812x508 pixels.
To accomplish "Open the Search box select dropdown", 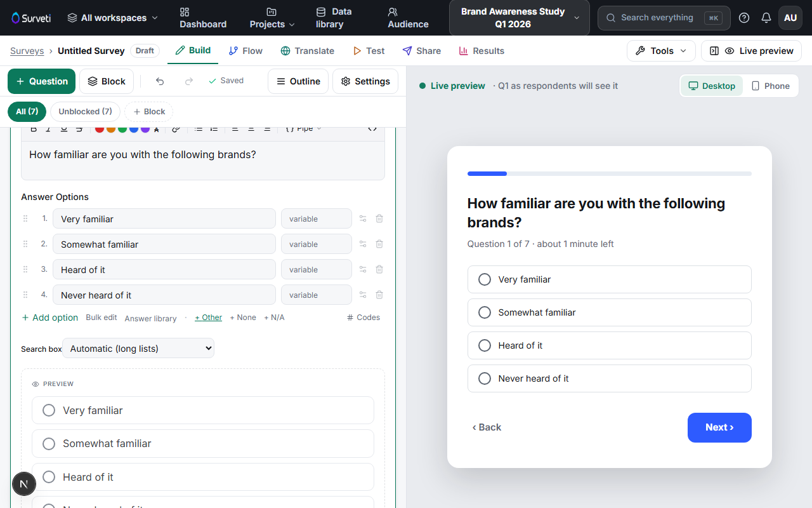I will point(138,348).
